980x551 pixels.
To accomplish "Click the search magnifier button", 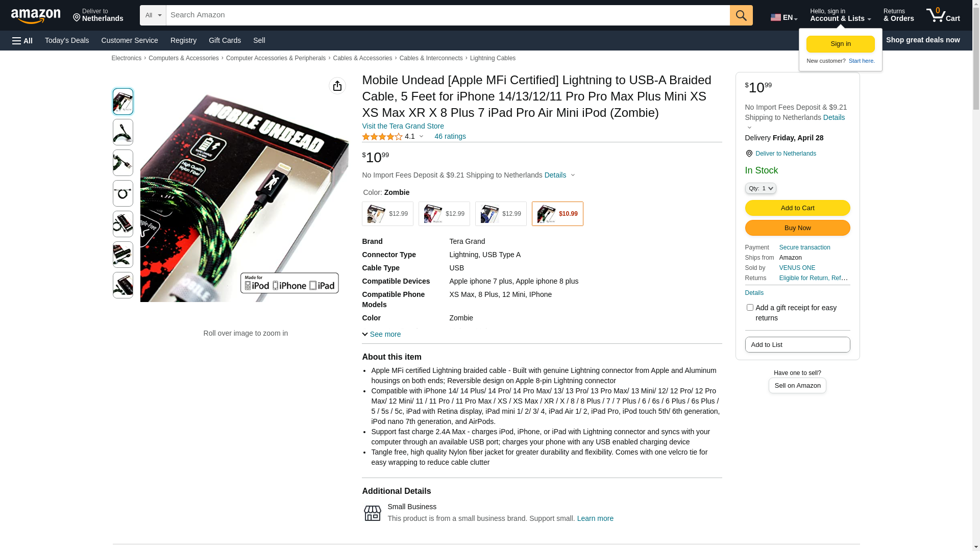I will 741,15.
